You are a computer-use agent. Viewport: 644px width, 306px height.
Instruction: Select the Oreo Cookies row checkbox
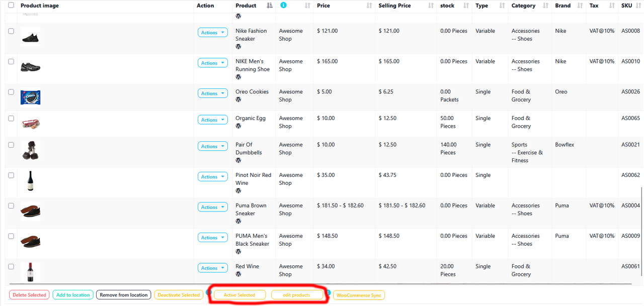point(11,92)
